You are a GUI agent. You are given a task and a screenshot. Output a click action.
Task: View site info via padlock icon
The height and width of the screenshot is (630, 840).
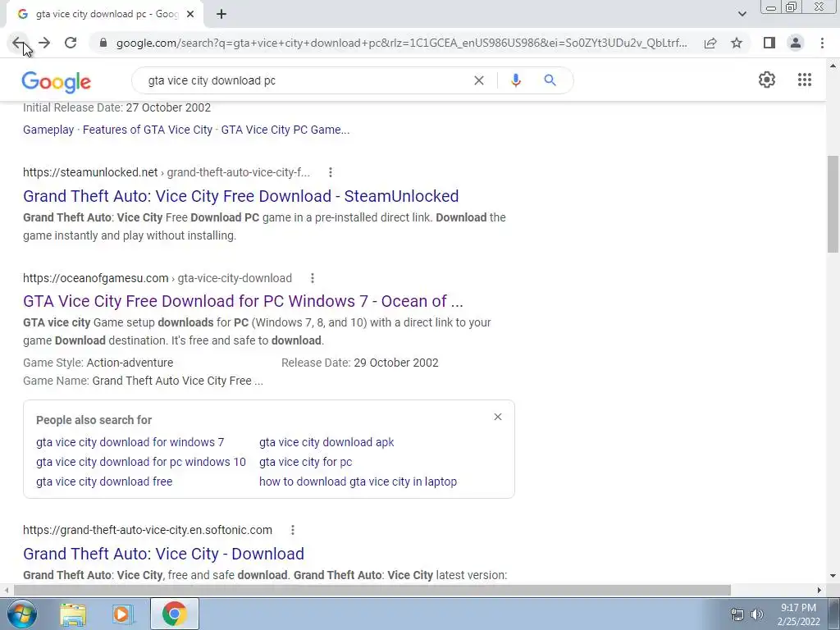click(x=103, y=43)
